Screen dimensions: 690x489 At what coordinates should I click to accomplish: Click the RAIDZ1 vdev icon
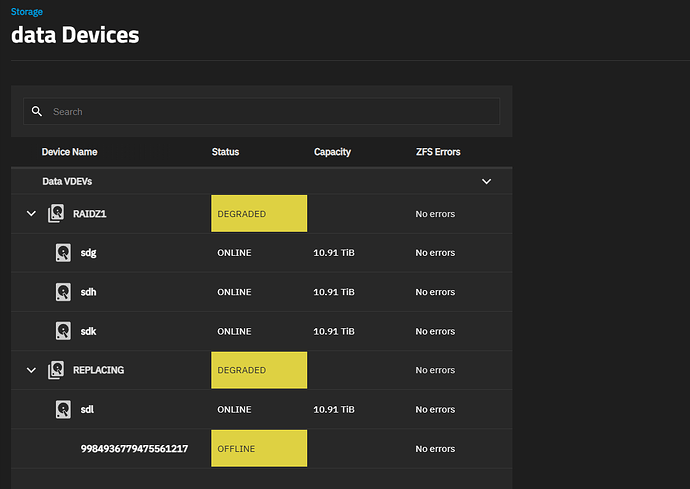coord(57,214)
